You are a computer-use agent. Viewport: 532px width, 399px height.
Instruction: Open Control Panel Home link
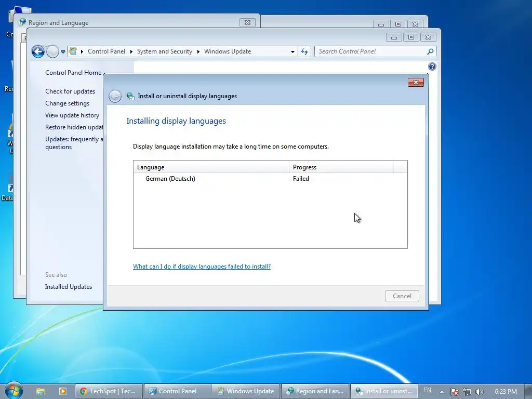(x=73, y=73)
